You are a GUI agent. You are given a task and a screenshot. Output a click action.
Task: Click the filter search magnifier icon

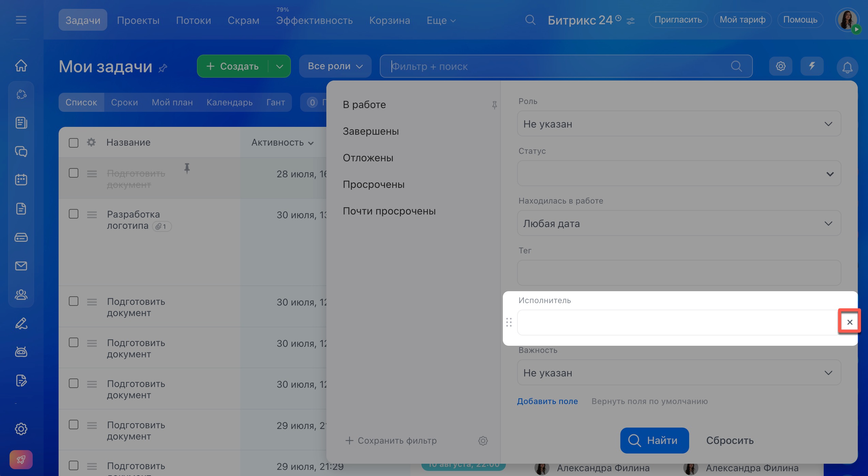[737, 66]
